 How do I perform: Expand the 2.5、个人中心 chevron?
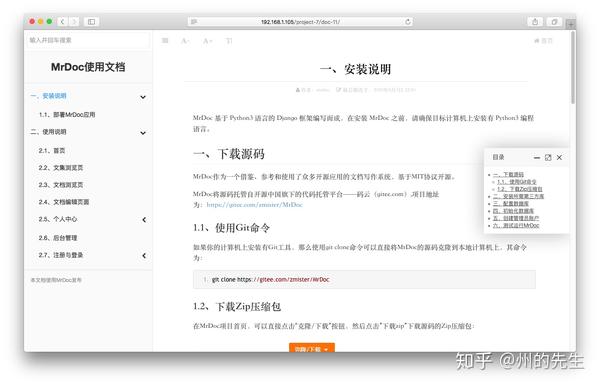144,220
